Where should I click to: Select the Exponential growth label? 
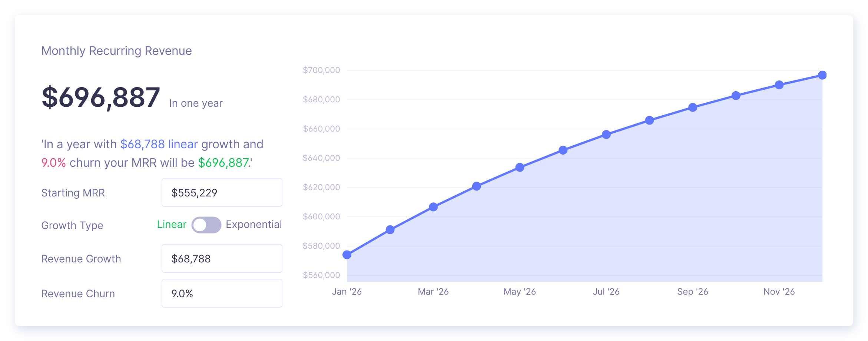pos(254,225)
